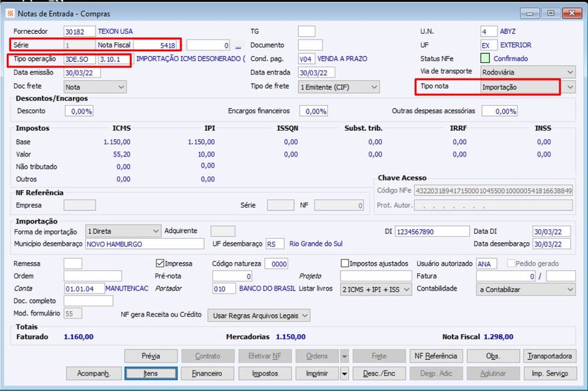Click the DI number input field
The height and width of the screenshot is (391, 588).
point(432,232)
